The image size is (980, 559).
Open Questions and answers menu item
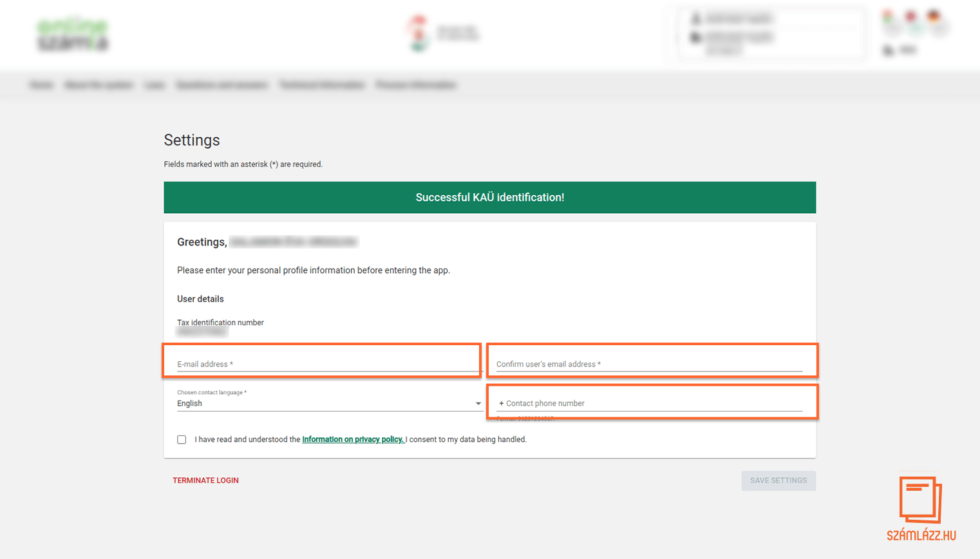tap(221, 85)
